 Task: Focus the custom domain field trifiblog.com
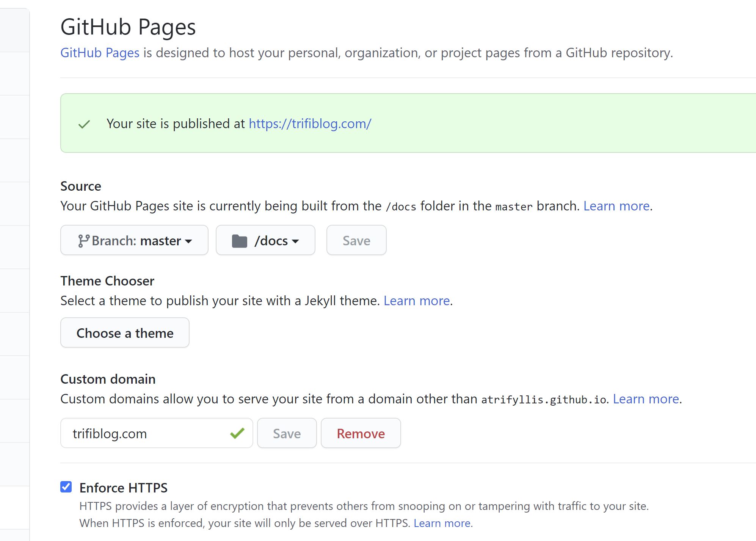coord(157,433)
